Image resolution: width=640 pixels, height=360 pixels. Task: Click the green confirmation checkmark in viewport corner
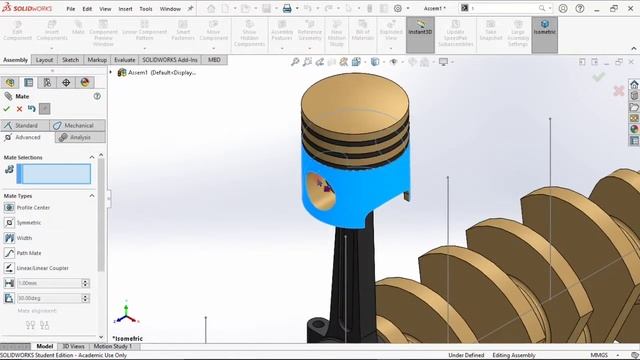[x=598, y=77]
